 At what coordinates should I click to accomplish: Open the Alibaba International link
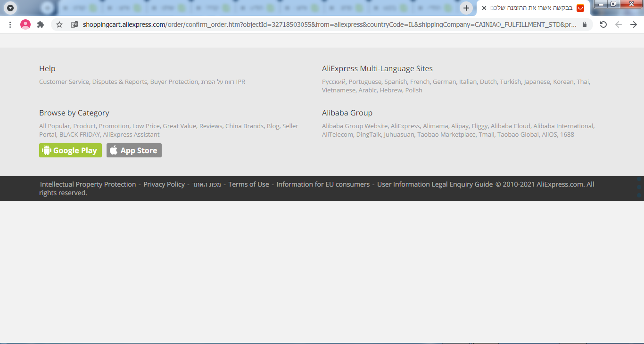(563, 126)
